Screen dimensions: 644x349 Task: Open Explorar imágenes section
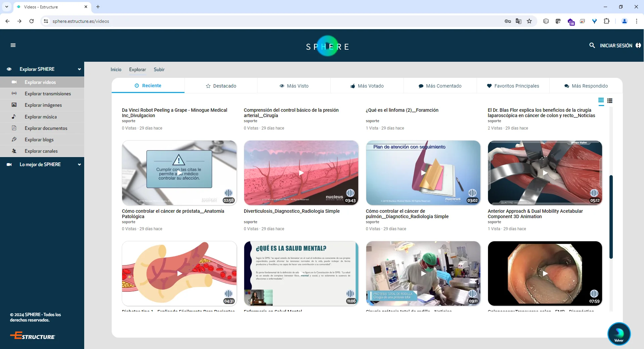point(43,105)
